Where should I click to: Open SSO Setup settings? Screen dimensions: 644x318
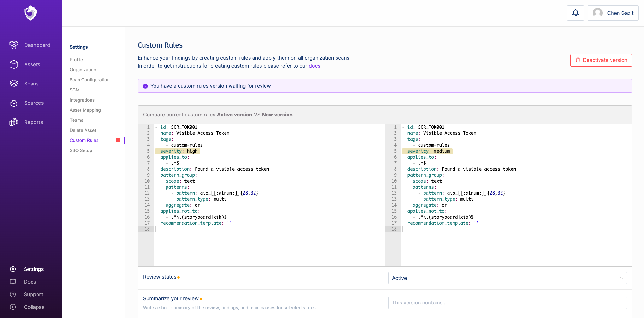click(x=81, y=150)
